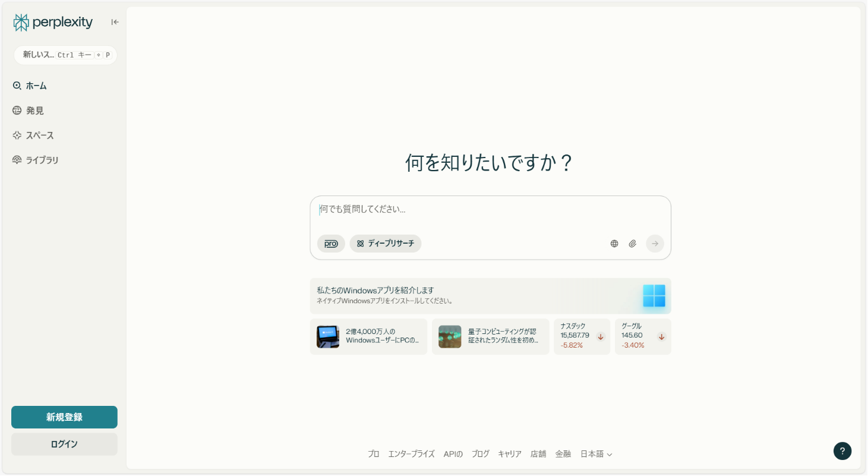Click the help question mark button

(842, 451)
